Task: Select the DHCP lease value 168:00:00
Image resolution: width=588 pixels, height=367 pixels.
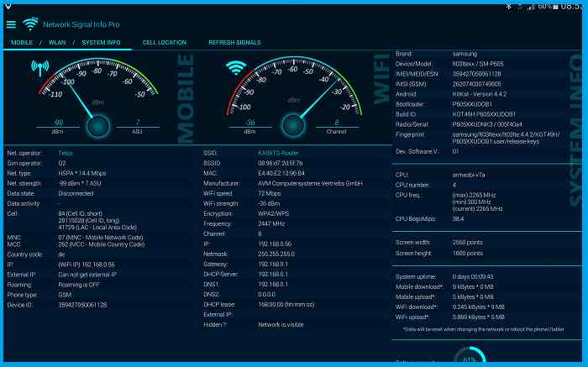Action: [x=286, y=304]
